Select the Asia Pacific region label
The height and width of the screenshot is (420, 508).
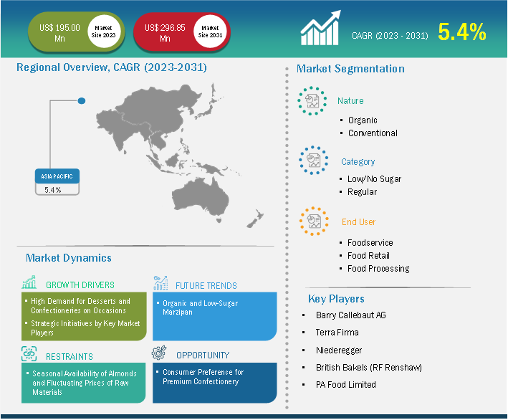tap(57, 176)
